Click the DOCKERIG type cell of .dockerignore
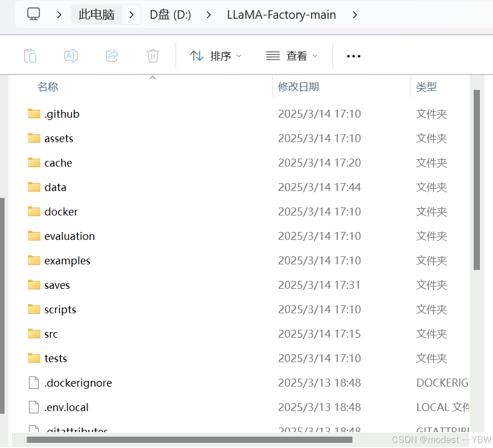Image resolution: width=493 pixels, height=448 pixels. 442,383
